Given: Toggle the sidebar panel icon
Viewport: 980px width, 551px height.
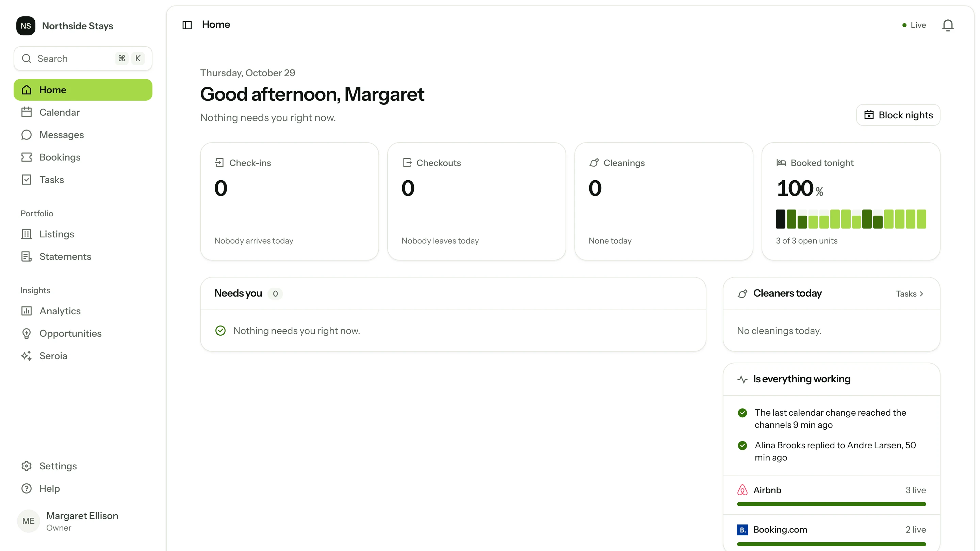Looking at the screenshot, I should (x=187, y=25).
